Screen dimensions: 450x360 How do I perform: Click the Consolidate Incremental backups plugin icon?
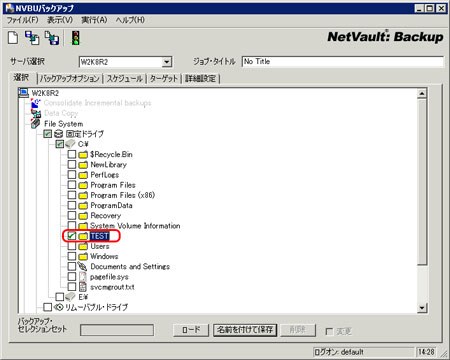pos(35,103)
